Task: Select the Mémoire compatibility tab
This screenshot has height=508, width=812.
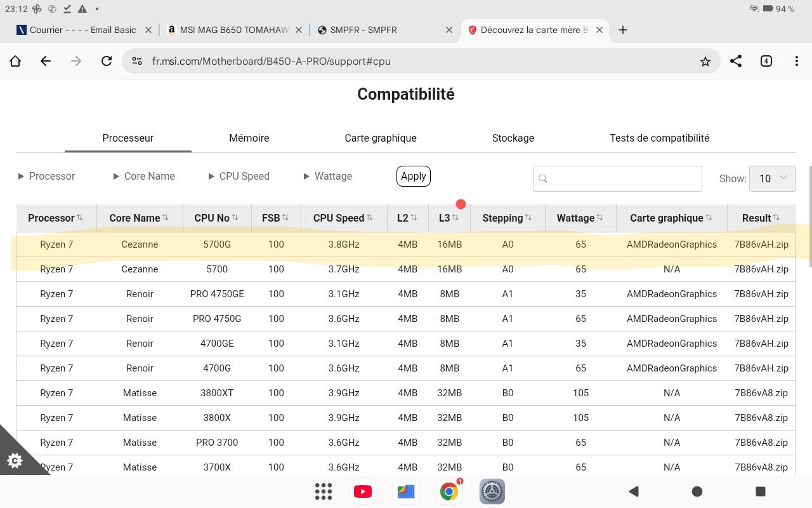Action: (x=249, y=138)
